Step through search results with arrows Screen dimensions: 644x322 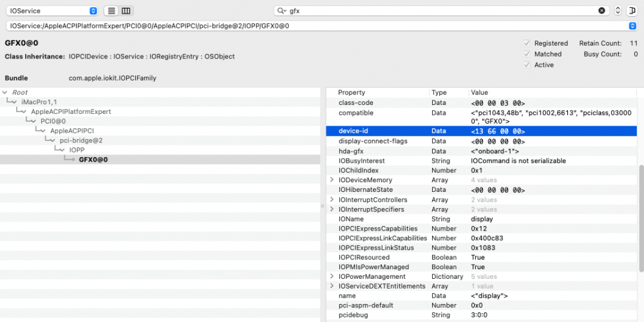618,11
